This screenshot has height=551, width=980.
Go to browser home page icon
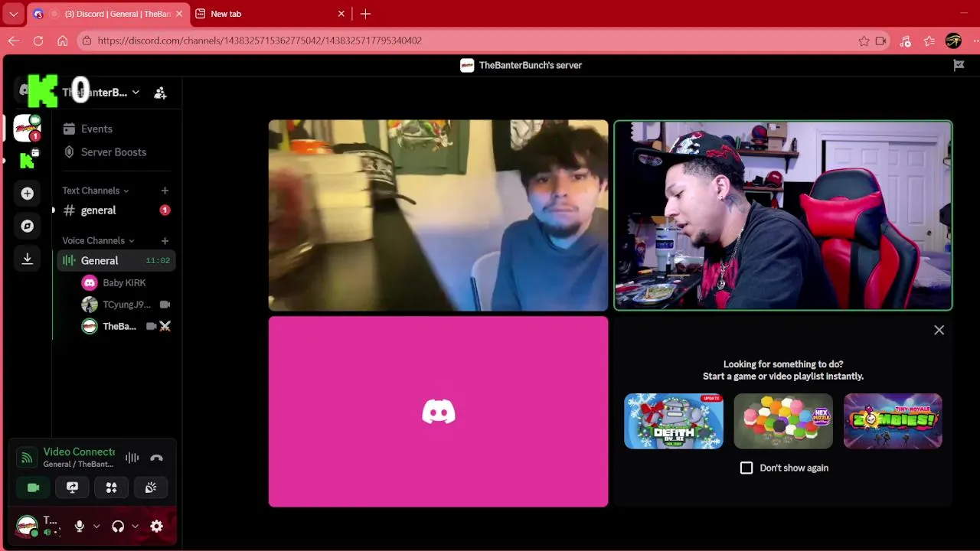tap(63, 41)
